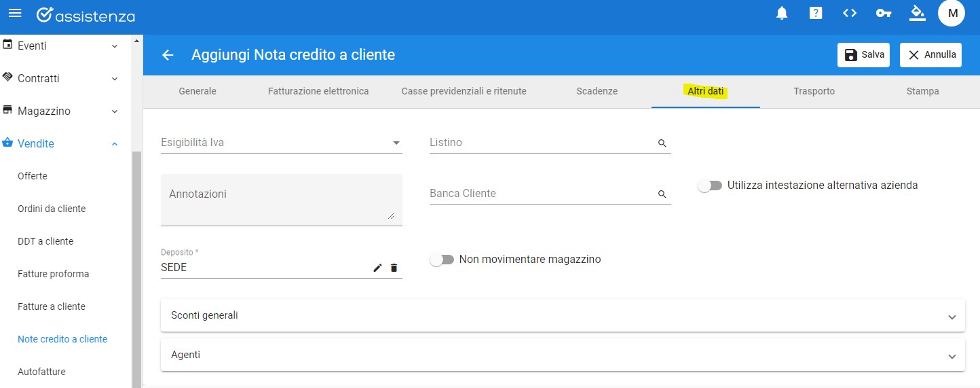
Task: Open DDT a cliente
Action: pyautogui.click(x=45, y=241)
